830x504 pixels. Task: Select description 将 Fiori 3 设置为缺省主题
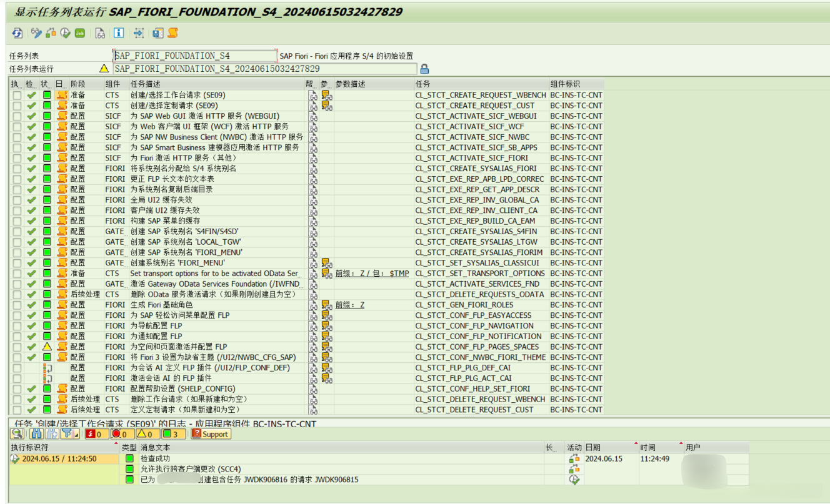tap(217, 357)
